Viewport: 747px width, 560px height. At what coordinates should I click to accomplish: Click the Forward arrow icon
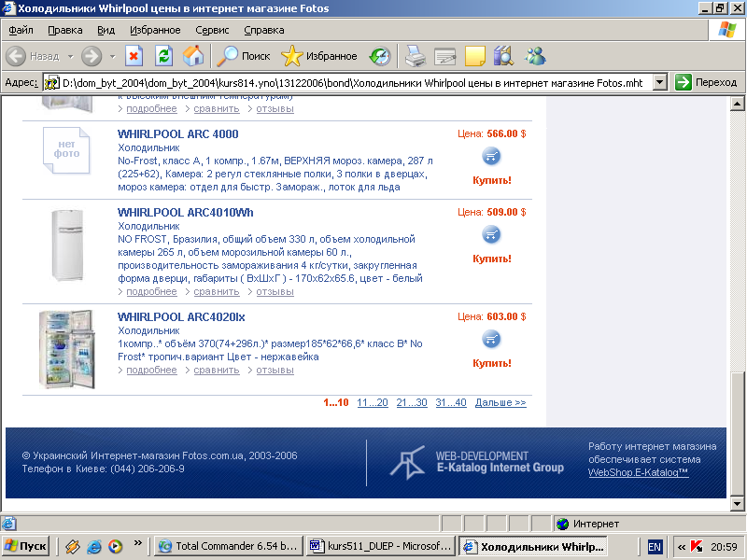click(x=91, y=56)
